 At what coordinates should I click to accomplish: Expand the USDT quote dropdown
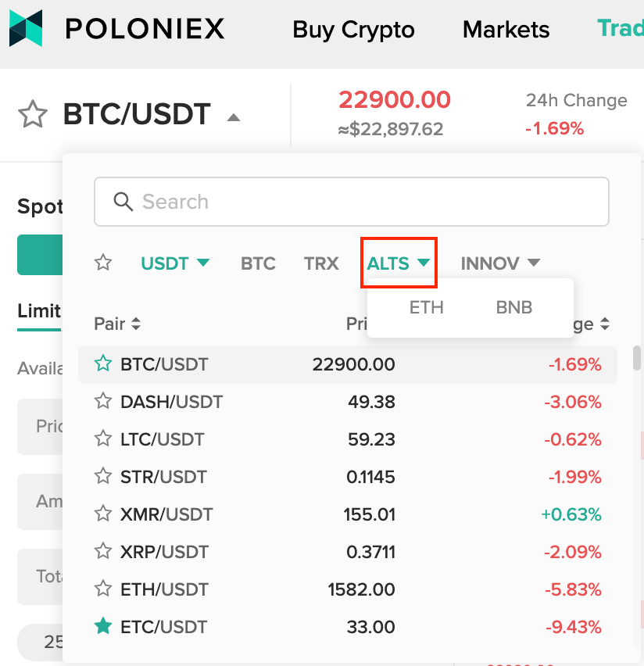click(203, 263)
